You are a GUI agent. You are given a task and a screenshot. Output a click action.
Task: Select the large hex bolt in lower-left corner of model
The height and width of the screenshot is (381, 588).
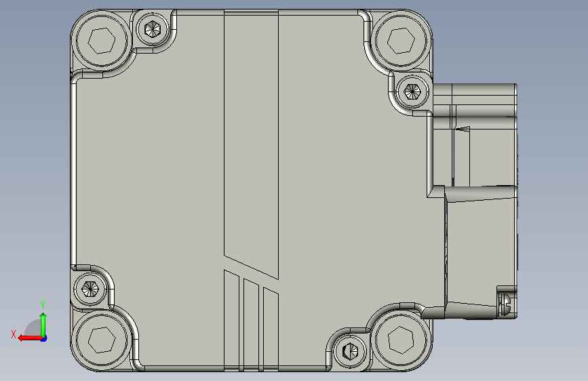pos(101,340)
